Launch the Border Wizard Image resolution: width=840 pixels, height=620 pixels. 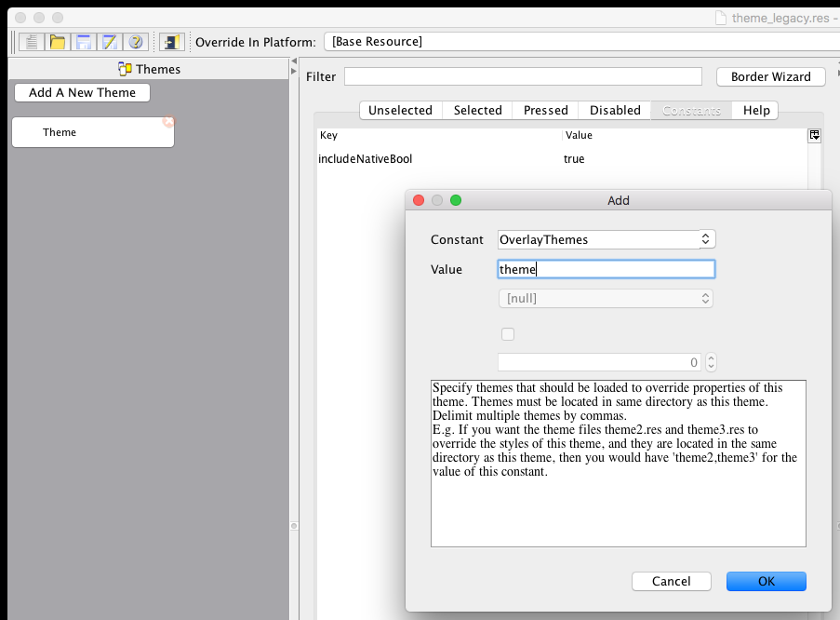click(x=770, y=76)
